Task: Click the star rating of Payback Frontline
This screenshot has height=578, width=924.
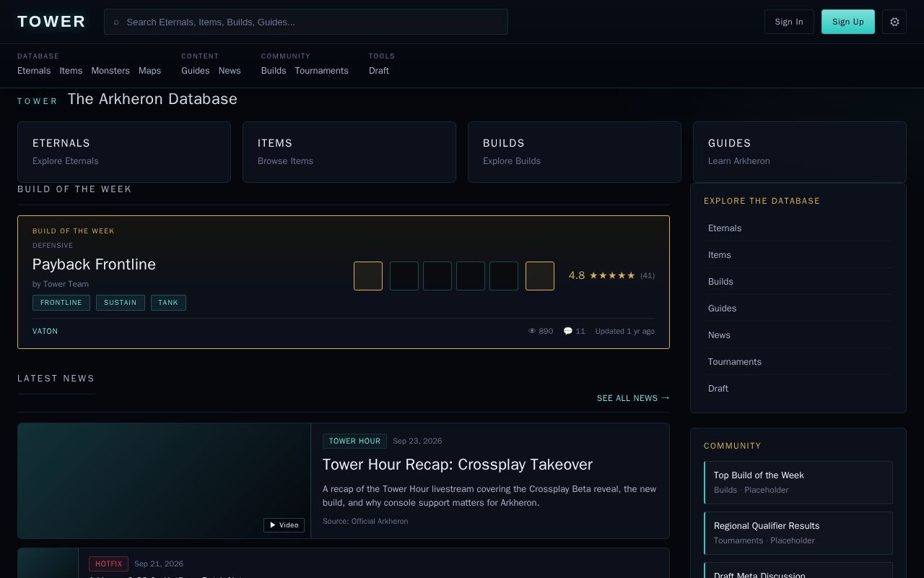Action: click(x=612, y=275)
